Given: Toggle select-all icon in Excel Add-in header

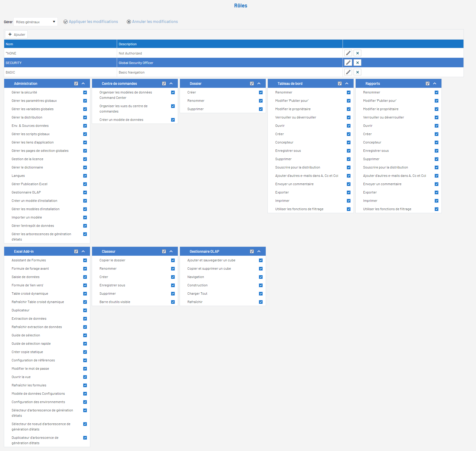Looking at the screenshot, I should [76, 252].
